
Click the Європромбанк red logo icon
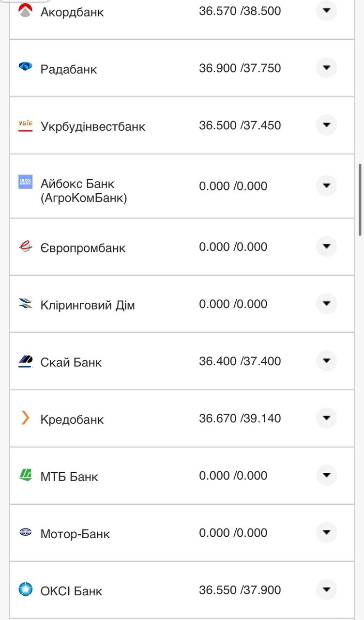(x=25, y=247)
